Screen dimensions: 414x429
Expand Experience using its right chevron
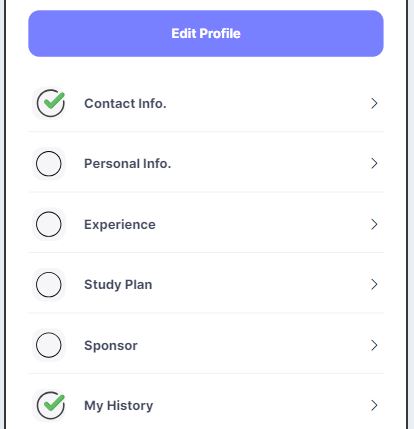374,224
